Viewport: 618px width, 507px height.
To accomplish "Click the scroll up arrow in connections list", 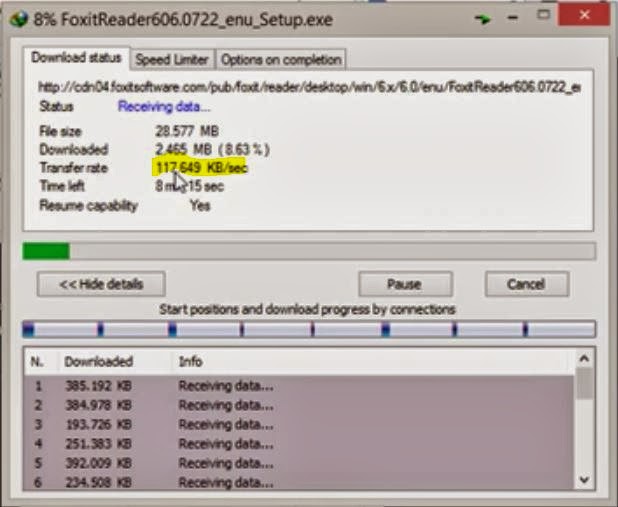I will pyautogui.click(x=584, y=358).
